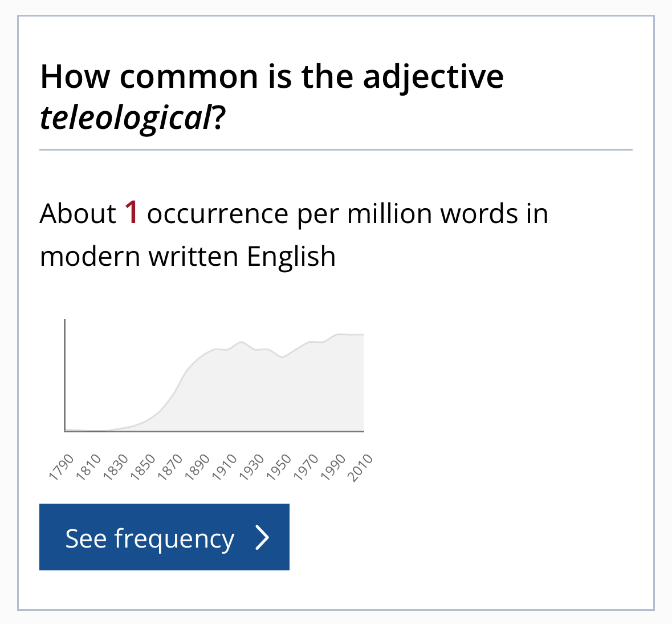Viewport: 672px width, 624px height.
Task: Select the 1790 label on the chart axis
Action: 62,467
